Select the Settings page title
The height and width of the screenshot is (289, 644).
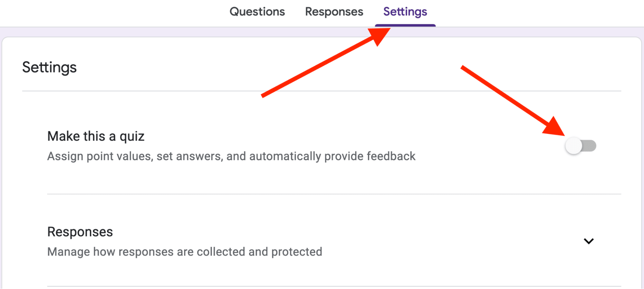49,67
